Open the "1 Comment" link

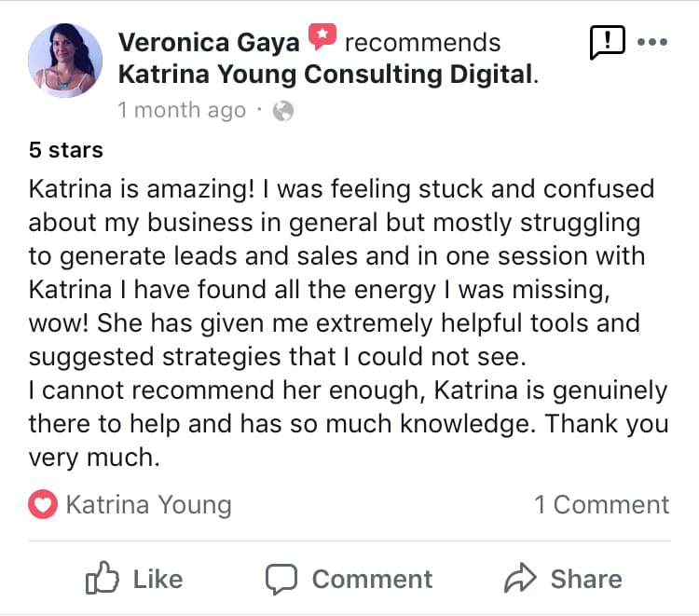[601, 505]
